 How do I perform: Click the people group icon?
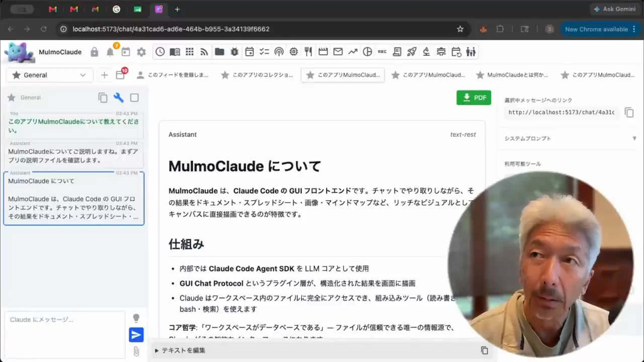point(471,51)
